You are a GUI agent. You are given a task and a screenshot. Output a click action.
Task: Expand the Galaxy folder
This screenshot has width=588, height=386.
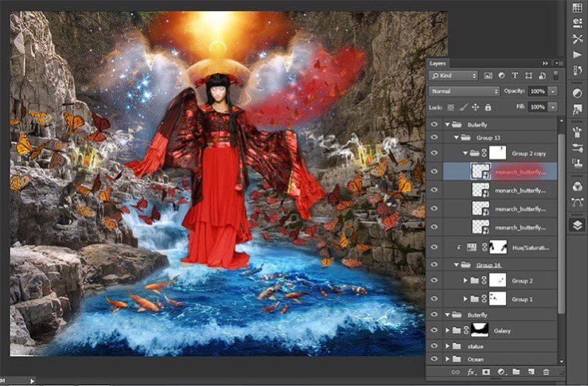pyautogui.click(x=447, y=330)
